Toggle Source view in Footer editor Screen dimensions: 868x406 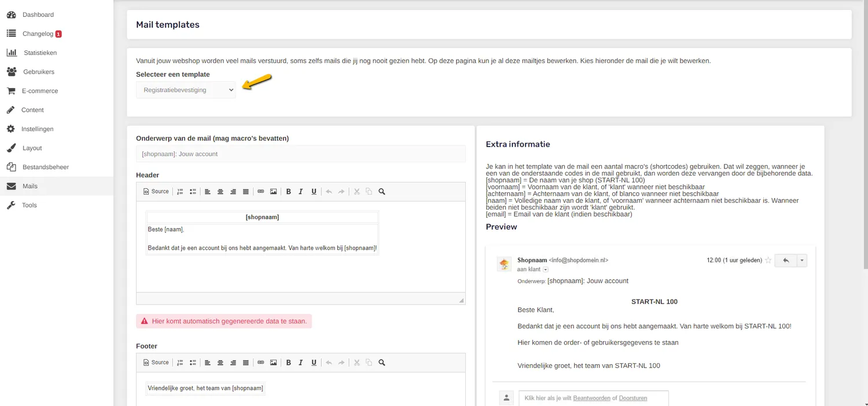point(156,363)
